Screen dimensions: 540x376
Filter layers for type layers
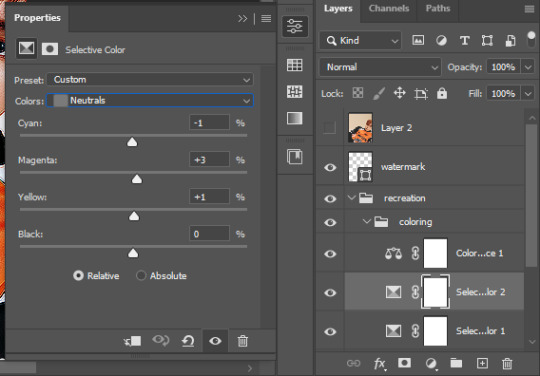[x=465, y=41]
